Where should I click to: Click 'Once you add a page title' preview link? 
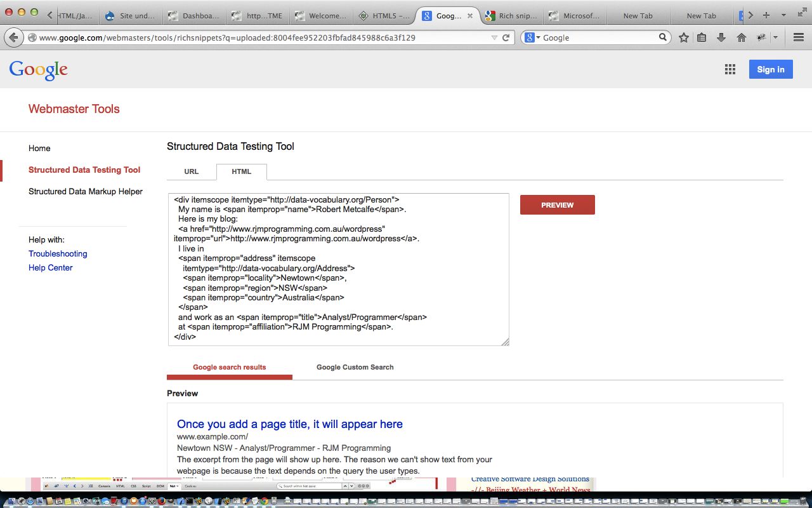(290, 424)
